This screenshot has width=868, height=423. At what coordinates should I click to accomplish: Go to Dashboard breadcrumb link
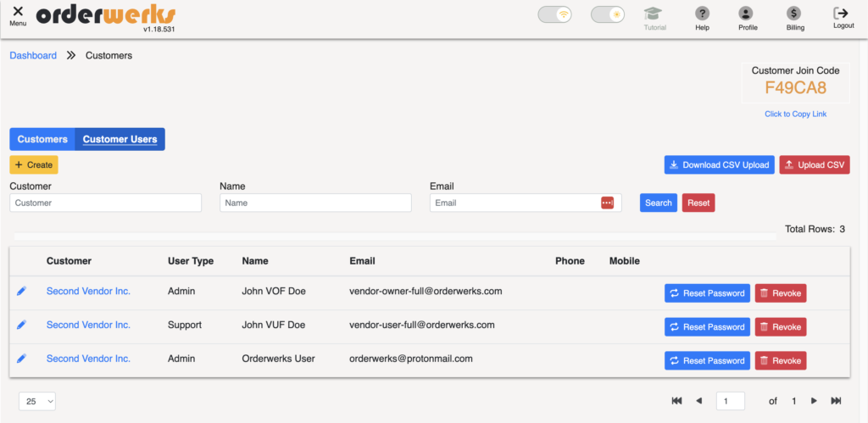(33, 55)
